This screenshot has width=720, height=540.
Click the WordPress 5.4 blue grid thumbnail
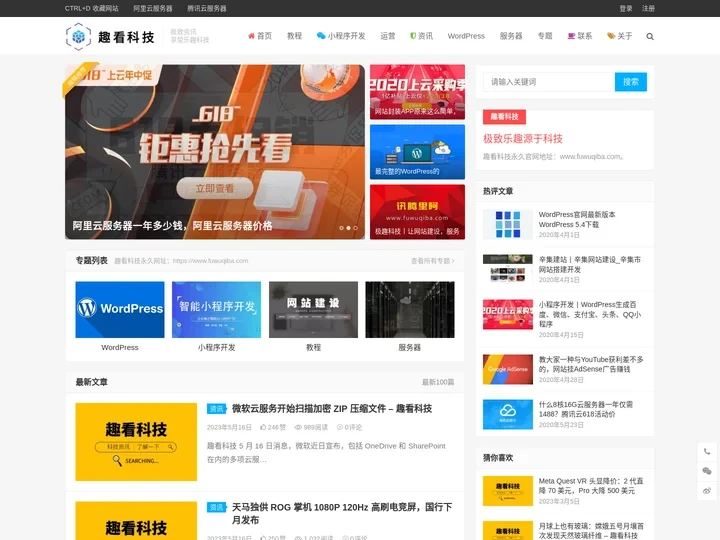508,224
